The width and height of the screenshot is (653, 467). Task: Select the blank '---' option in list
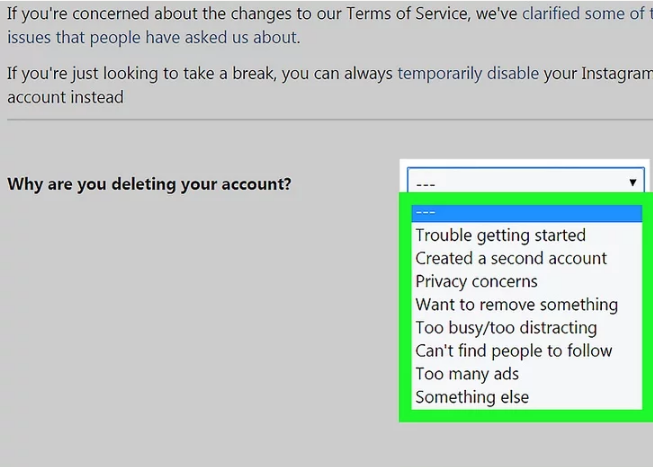pos(526,212)
